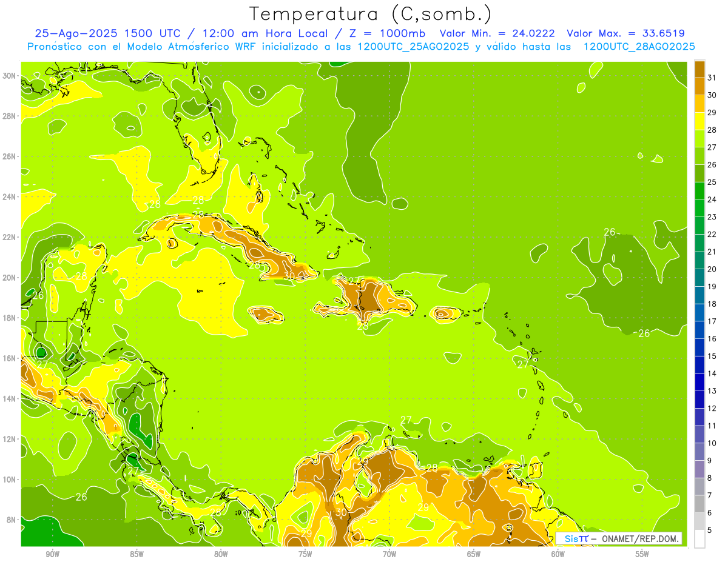Click the 30N latitude axis label
Screen dimensions: 728x562
click(x=9, y=76)
